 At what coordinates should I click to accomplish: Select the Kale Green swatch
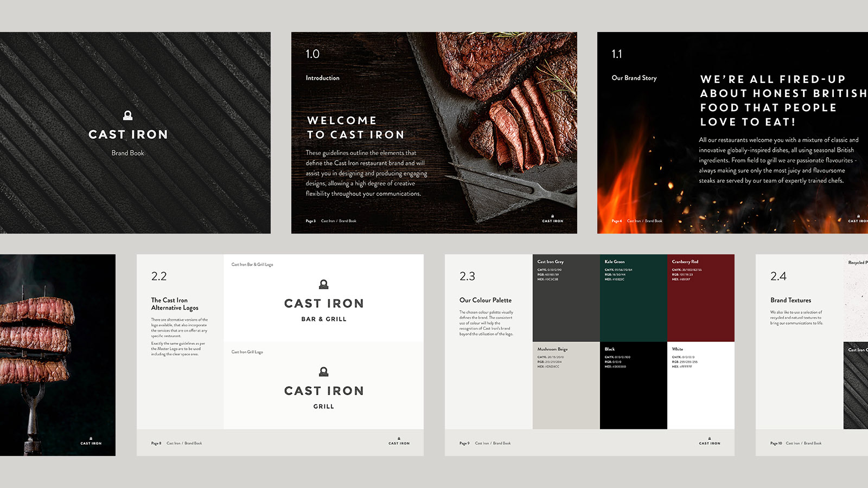pyautogui.click(x=634, y=298)
